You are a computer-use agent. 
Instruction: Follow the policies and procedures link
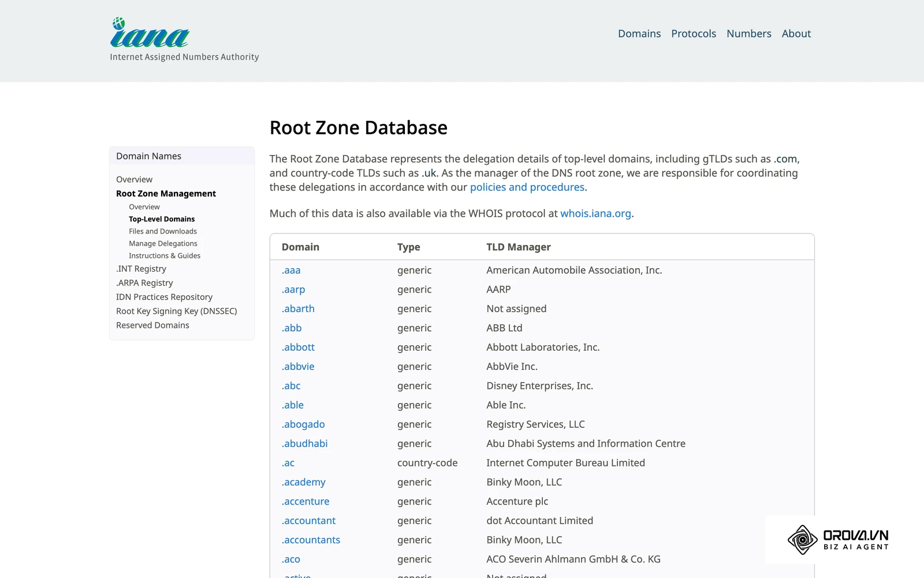coord(527,187)
